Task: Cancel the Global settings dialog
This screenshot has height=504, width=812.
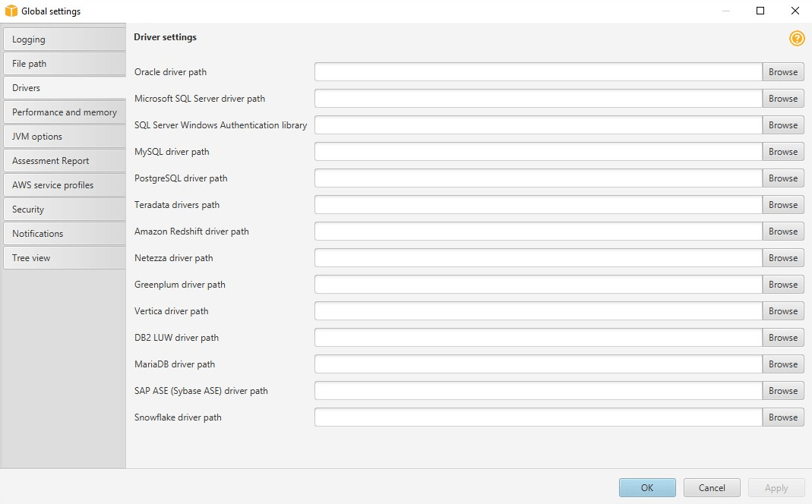Action: [711, 487]
